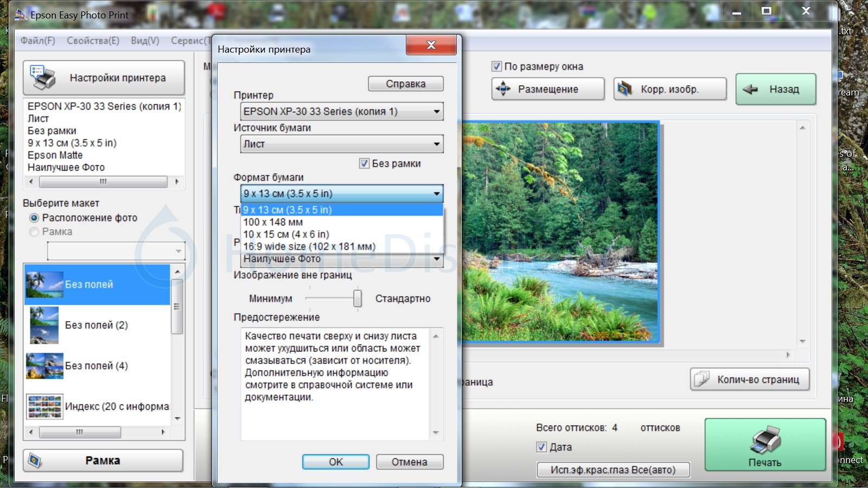Image resolution: width=868 pixels, height=488 pixels.
Task: Open the Файл(F) menu
Action: pyautogui.click(x=38, y=41)
